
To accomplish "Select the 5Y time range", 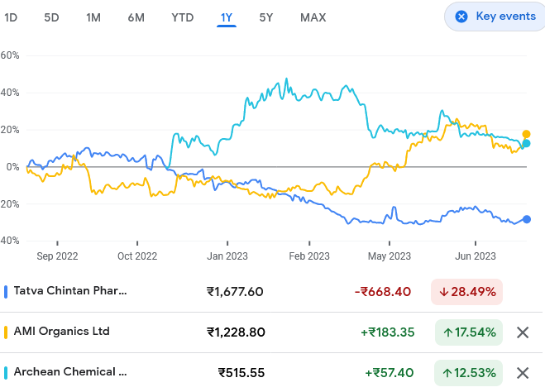I will pos(266,17).
